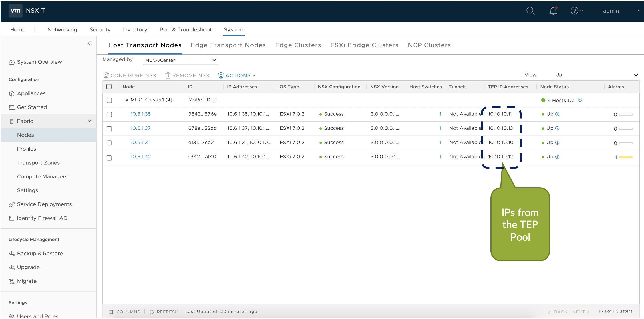
Task: Click the Appliances sidebar icon
Action: pos(11,94)
